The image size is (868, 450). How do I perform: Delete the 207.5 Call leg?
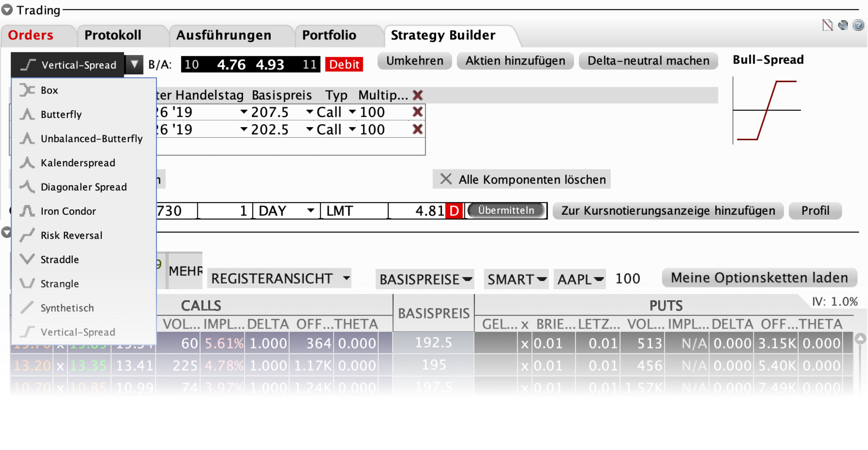point(418,112)
